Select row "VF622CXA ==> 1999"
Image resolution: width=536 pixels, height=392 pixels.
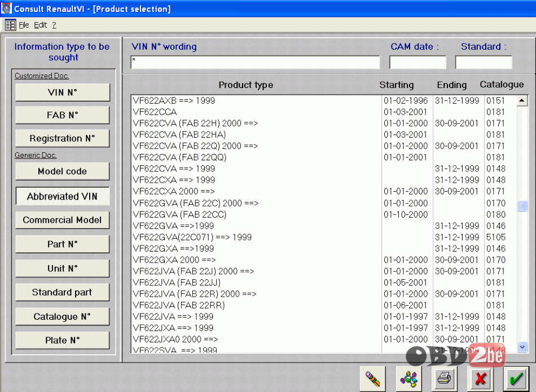coord(324,180)
